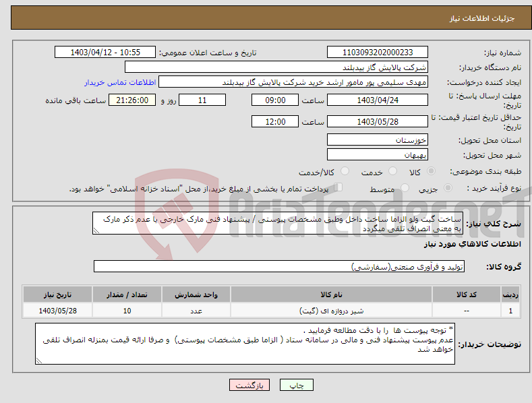Click the remaining time field 21:26:00

coord(132,100)
